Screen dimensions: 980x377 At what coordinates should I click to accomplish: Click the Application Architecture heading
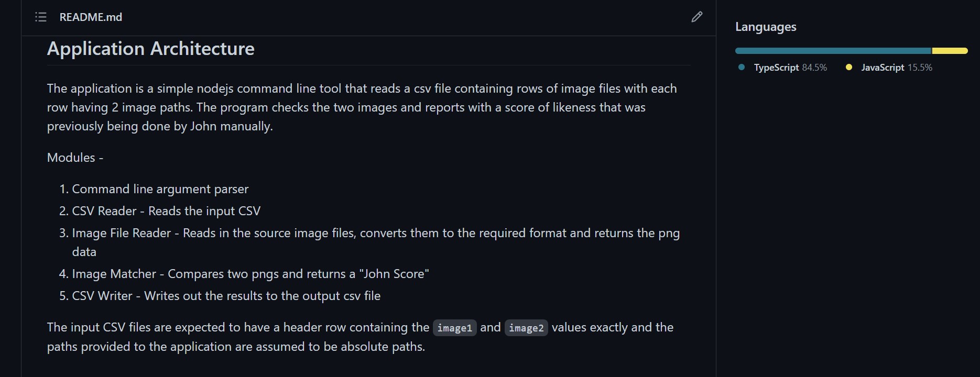[x=151, y=49]
